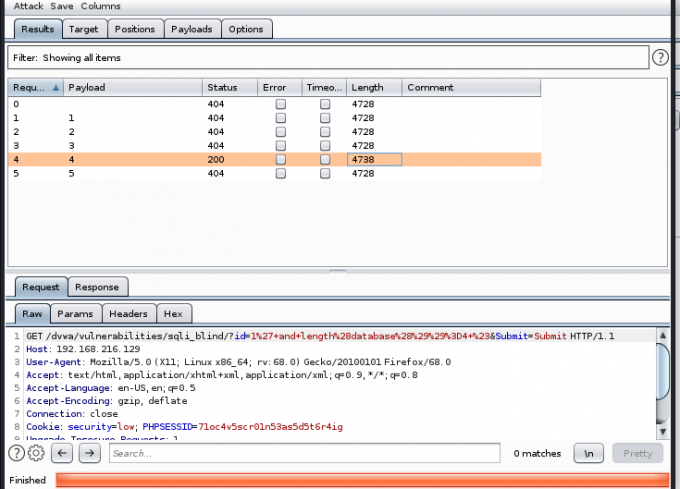This screenshot has width=680, height=489.
Task: Open the Headers view tab
Action: click(x=128, y=314)
